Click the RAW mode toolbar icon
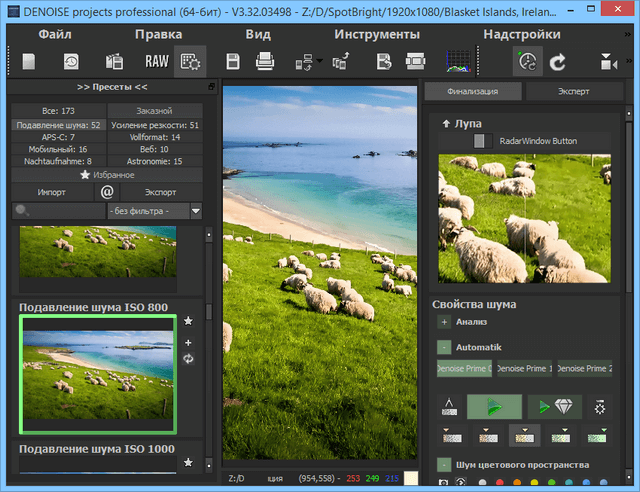 [156, 62]
